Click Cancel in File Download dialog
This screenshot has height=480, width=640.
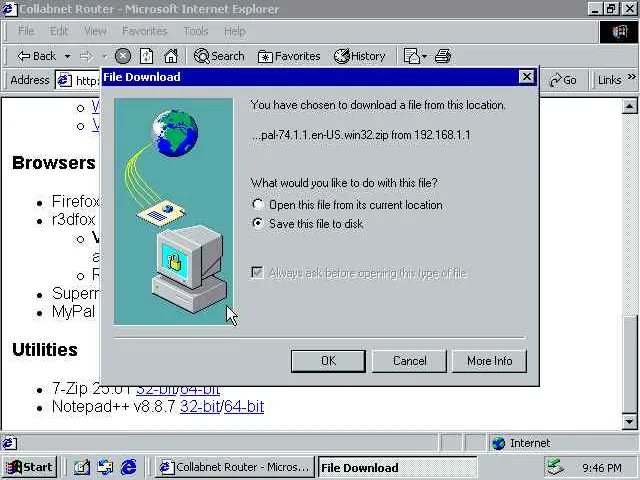(409, 361)
